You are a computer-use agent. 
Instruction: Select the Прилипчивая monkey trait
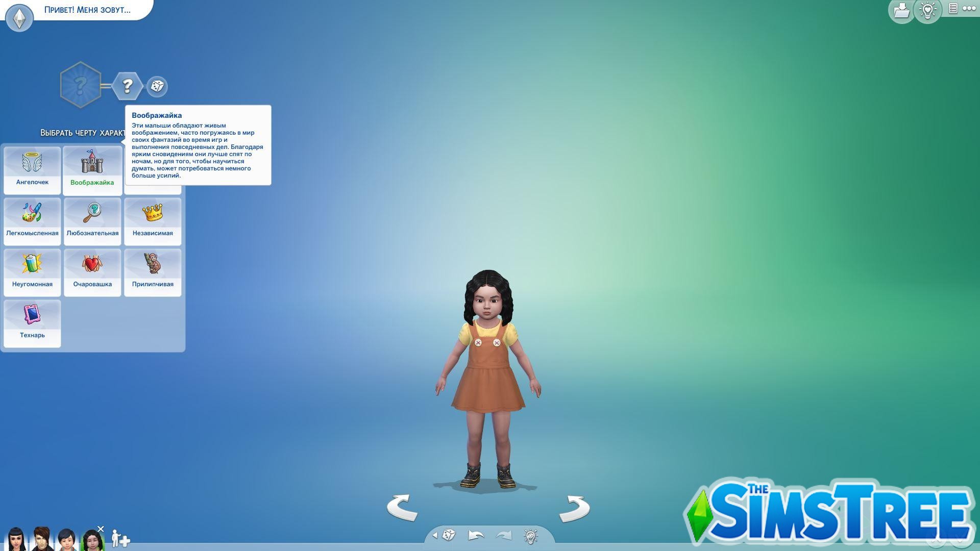tap(153, 265)
